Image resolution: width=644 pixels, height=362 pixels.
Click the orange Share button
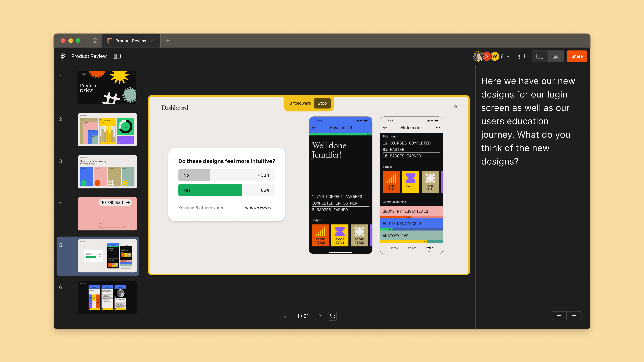pos(577,56)
